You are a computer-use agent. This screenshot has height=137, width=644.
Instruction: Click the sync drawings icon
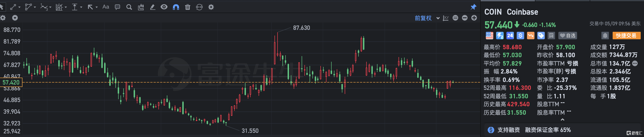click(x=199, y=7)
